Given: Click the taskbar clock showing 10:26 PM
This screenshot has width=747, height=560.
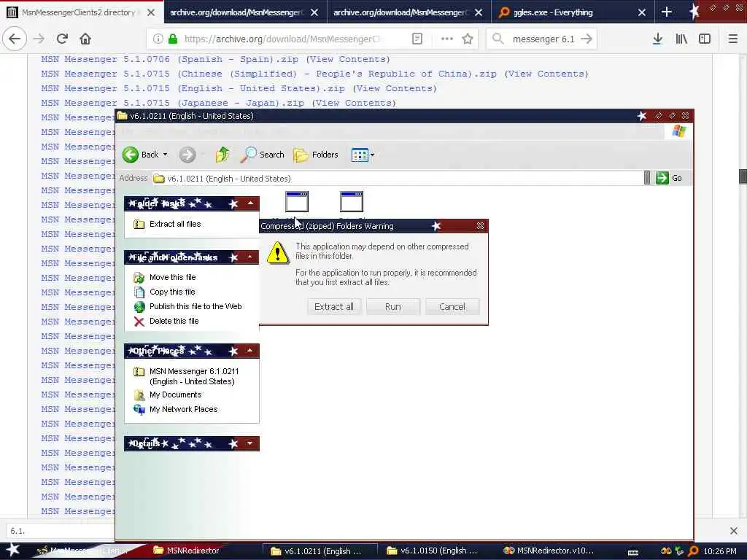Looking at the screenshot, I should 720,551.
